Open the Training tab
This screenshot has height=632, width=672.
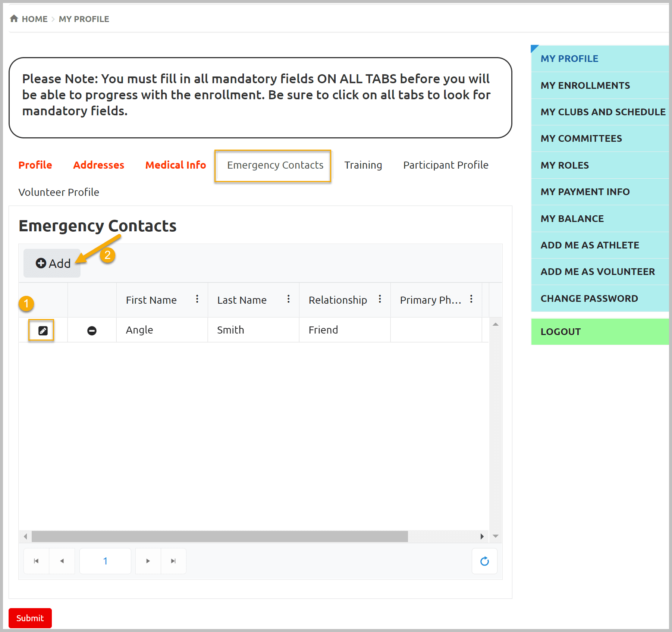click(x=363, y=165)
